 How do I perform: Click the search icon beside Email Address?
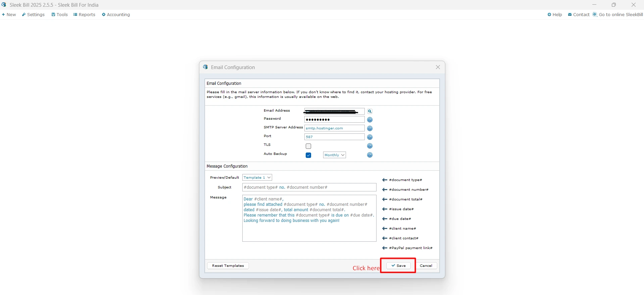[369, 111]
